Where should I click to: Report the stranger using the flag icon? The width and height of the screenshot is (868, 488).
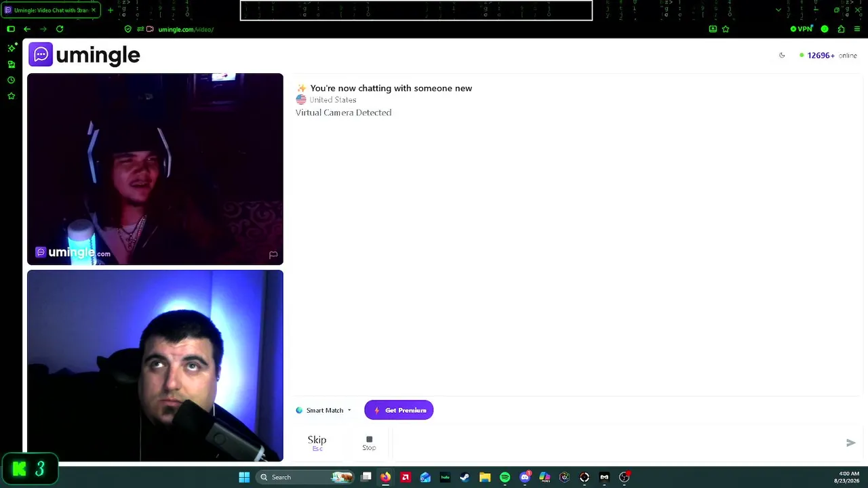point(273,255)
